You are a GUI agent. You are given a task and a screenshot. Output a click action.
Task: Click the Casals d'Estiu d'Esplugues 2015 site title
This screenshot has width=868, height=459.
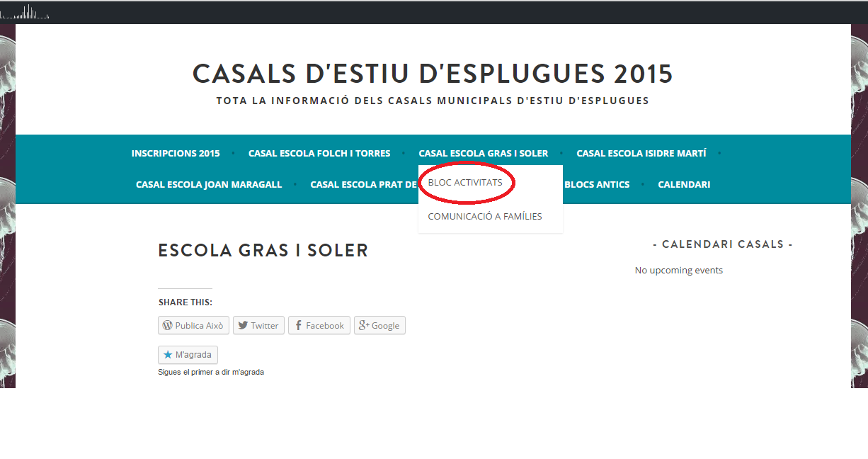click(x=433, y=74)
